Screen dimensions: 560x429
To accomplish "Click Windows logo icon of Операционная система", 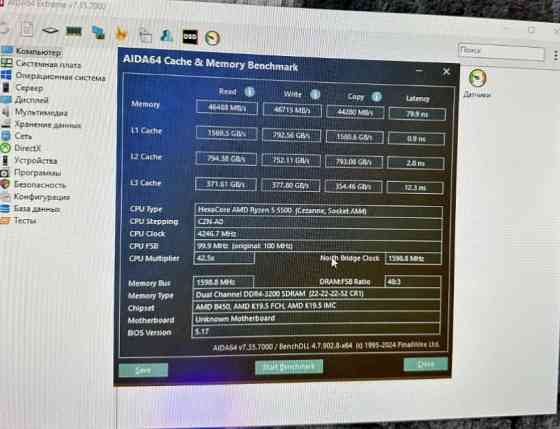I will pos(6,75).
